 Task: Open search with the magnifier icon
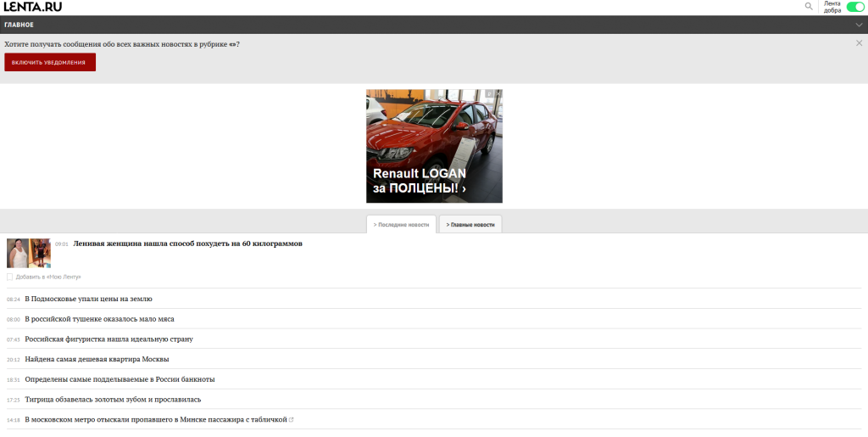pos(809,7)
